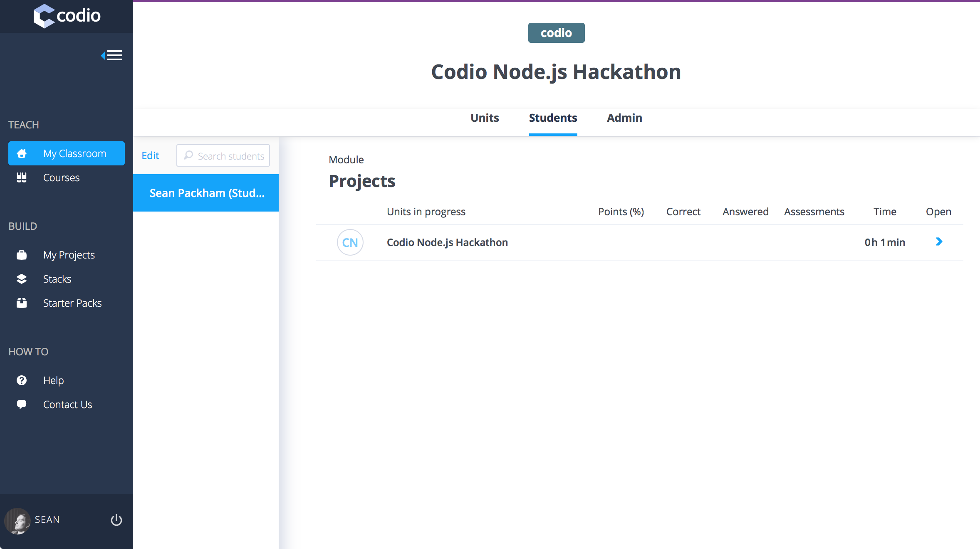Click the Points (%) column header
The image size is (980, 549).
pos(621,212)
